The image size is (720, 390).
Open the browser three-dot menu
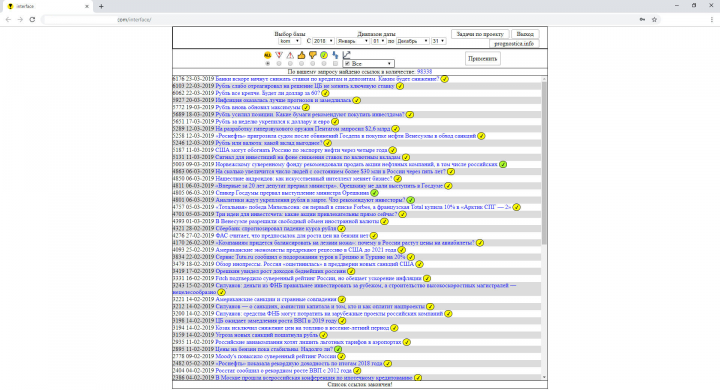(x=712, y=20)
